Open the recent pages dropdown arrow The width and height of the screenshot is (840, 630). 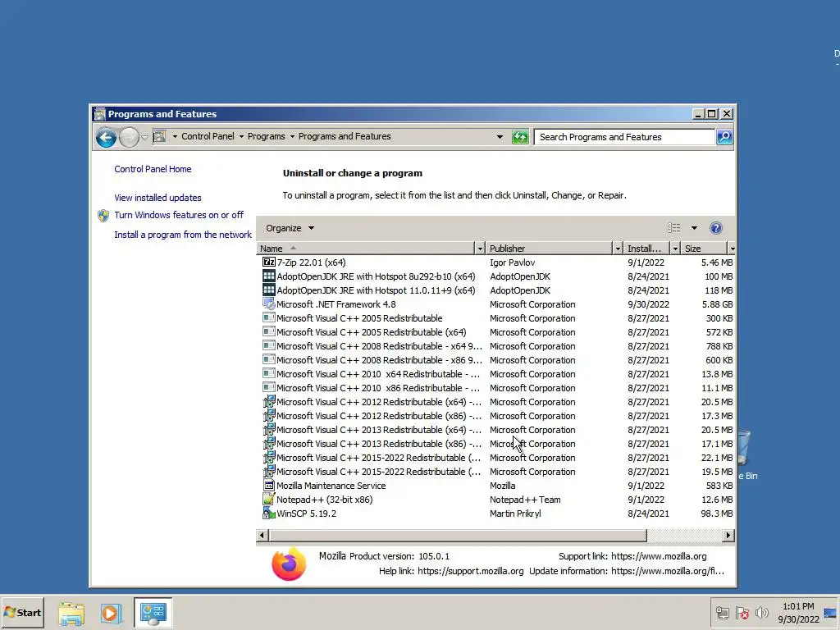coord(144,138)
